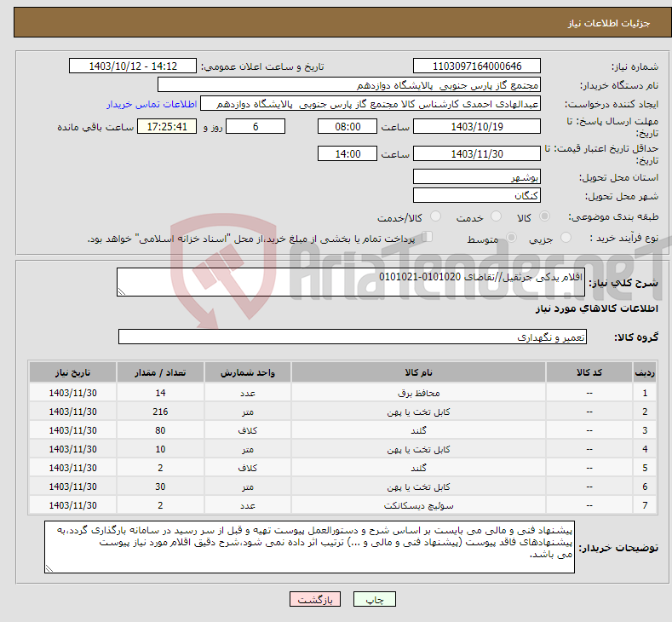672x622 pixels.
Task: Click the response deadline date 1403/10/19
Action: 477,126
